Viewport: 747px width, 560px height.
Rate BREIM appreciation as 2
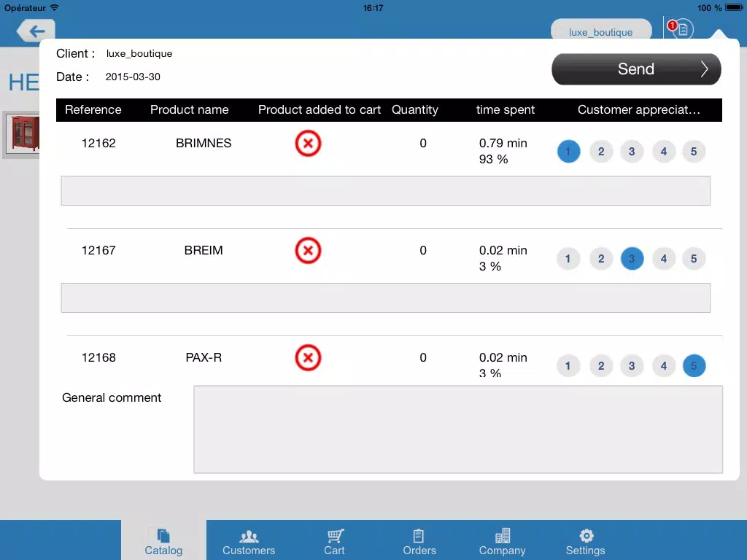coord(601,259)
